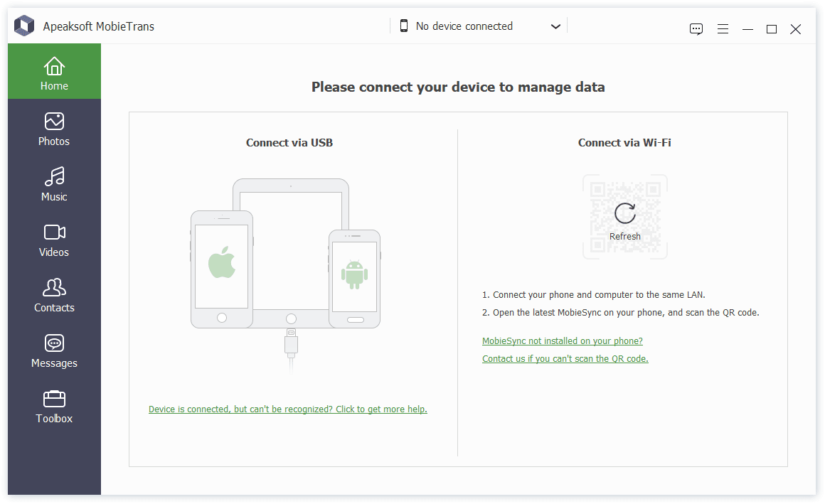Open the Music library section
The height and width of the screenshot is (504, 825).
click(54, 185)
